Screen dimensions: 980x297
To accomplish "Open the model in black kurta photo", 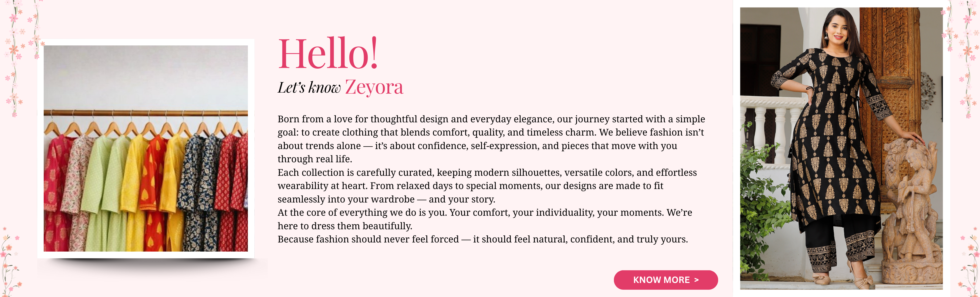I will coord(841,148).
